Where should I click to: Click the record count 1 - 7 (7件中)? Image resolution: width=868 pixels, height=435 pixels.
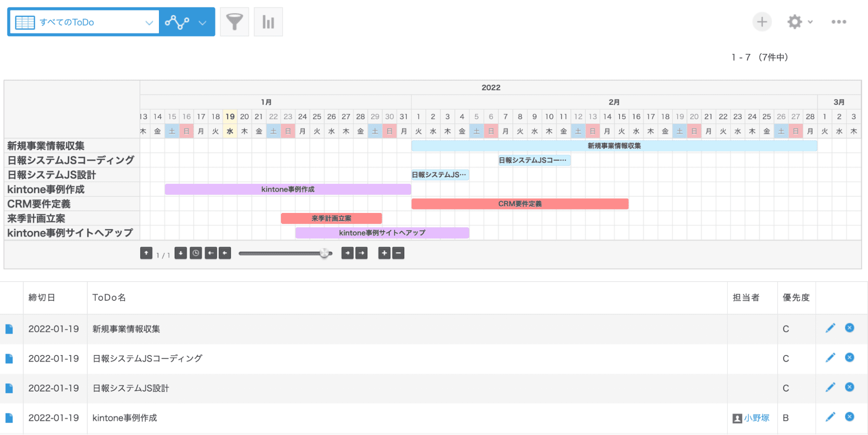click(760, 57)
